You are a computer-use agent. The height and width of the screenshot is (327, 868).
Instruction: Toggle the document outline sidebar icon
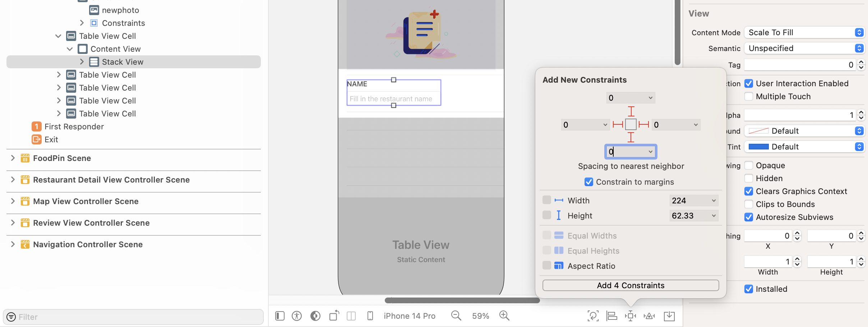(x=280, y=316)
